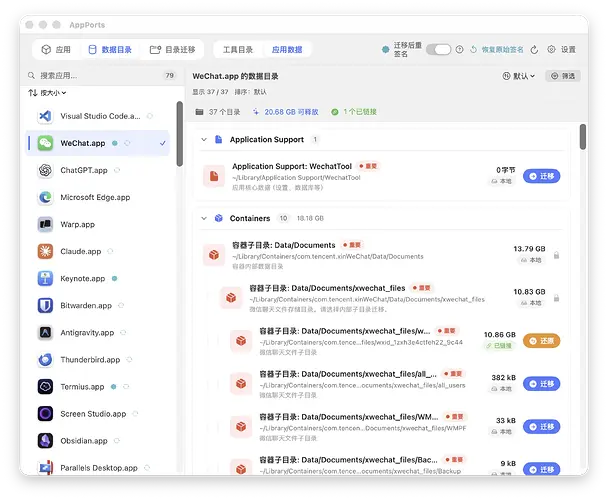Click the refresh icon next to 设置
The height and width of the screenshot is (500, 608).
(534, 50)
